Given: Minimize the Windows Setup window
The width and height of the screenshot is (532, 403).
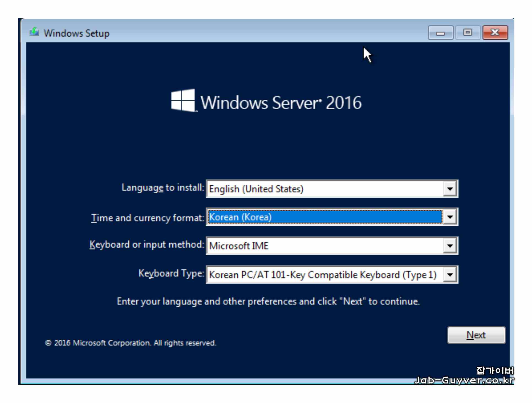Looking at the screenshot, I should (440, 33).
